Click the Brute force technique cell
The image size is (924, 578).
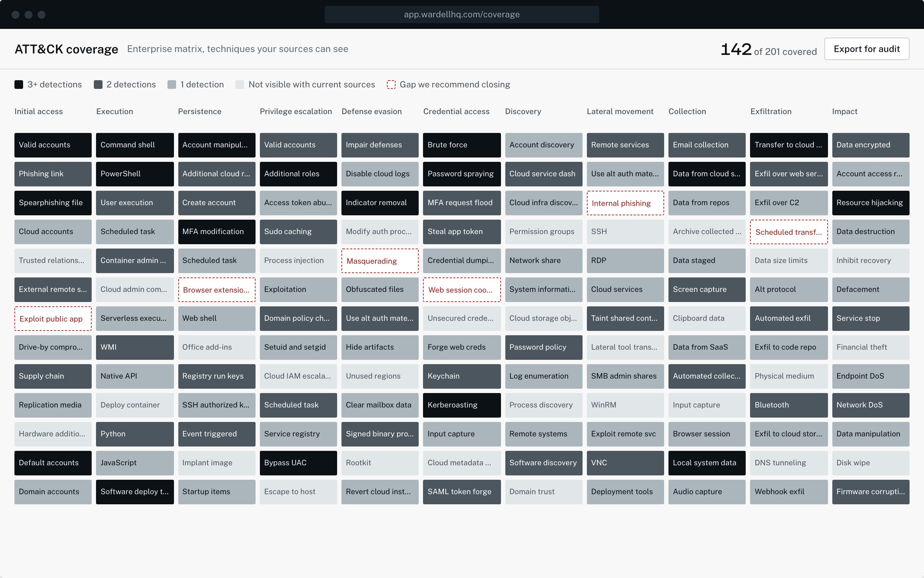(x=462, y=145)
